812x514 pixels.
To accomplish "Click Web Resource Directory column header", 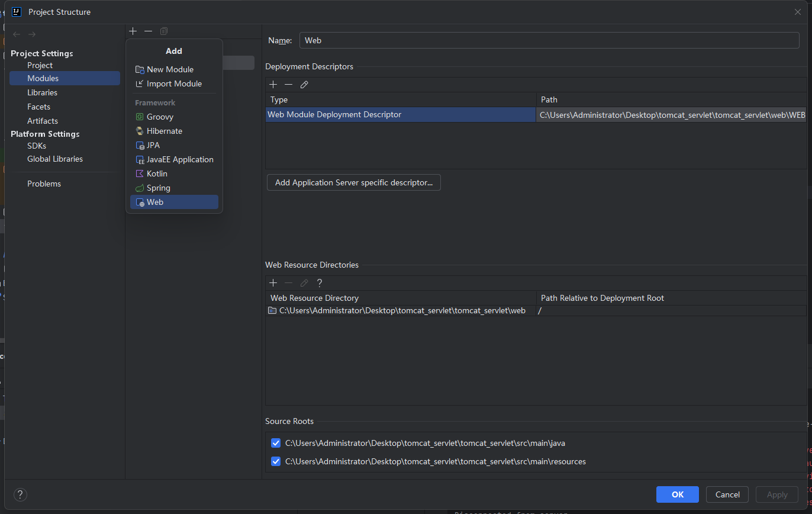I will (x=401, y=298).
